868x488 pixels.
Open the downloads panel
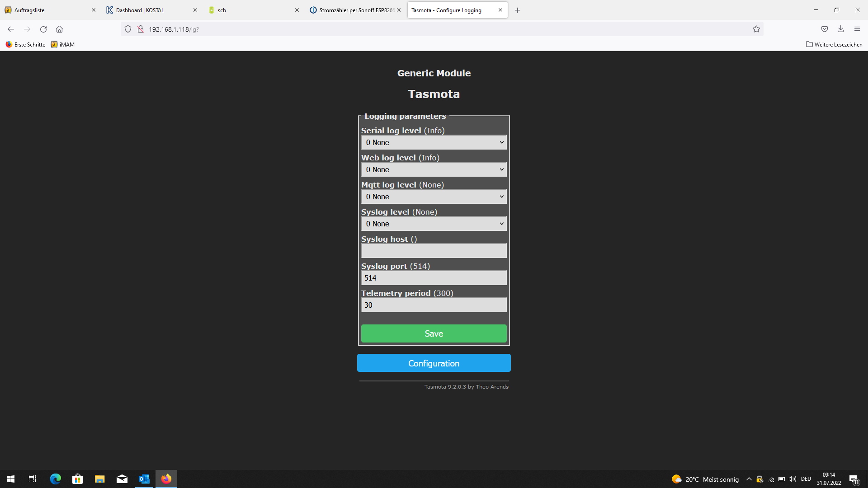[841, 29]
